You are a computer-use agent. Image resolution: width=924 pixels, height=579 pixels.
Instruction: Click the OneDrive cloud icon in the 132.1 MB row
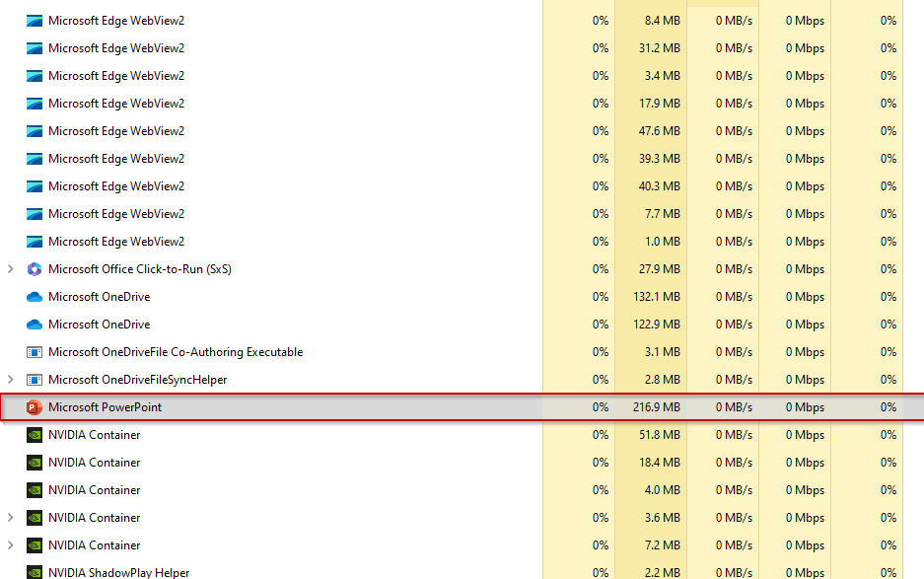(x=35, y=297)
